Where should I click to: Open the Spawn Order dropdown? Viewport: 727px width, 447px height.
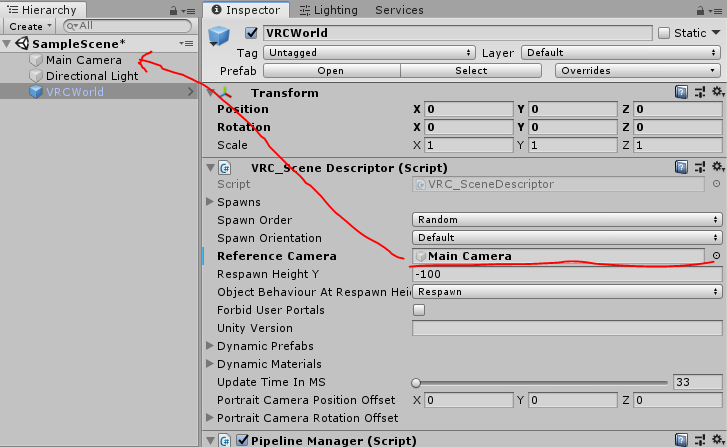567,219
